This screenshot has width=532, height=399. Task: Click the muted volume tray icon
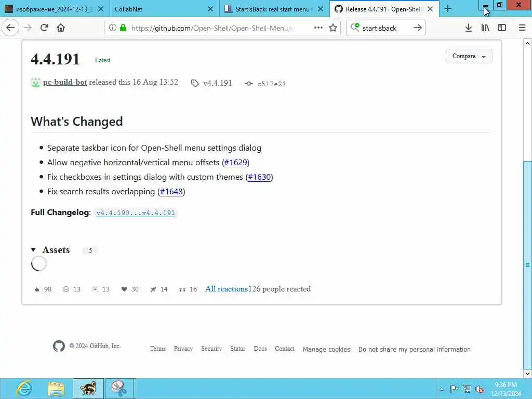click(480, 389)
